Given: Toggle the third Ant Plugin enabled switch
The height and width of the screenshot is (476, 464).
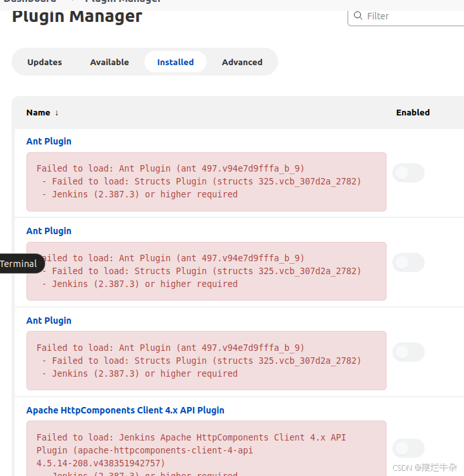Looking at the screenshot, I should 409,352.
